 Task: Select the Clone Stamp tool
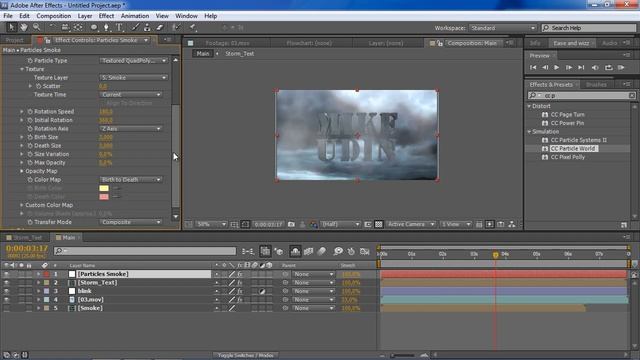(147, 27)
